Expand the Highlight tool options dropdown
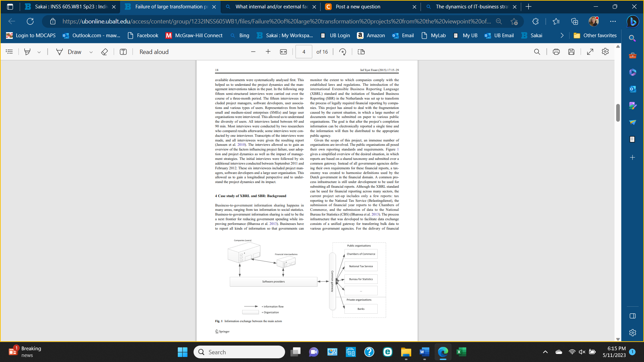 click(x=39, y=52)
